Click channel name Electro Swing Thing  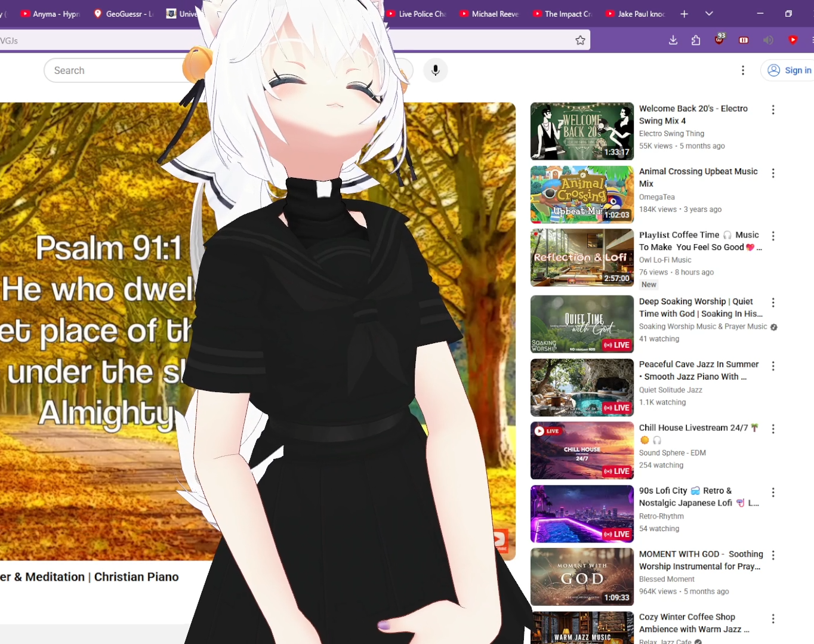(x=671, y=134)
